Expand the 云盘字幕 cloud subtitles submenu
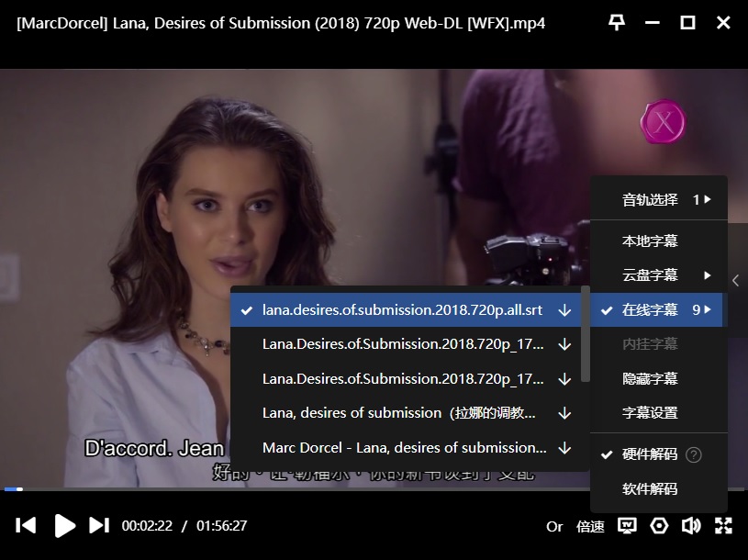 pos(658,275)
